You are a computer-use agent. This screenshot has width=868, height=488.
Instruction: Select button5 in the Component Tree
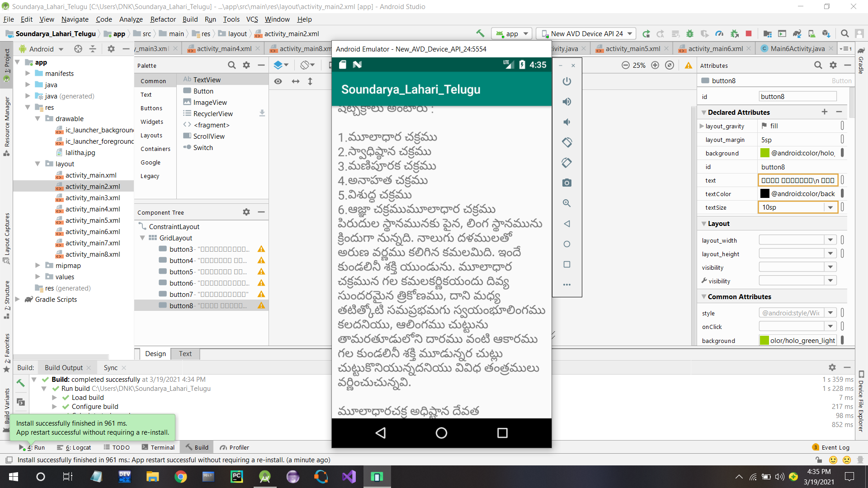click(x=201, y=272)
